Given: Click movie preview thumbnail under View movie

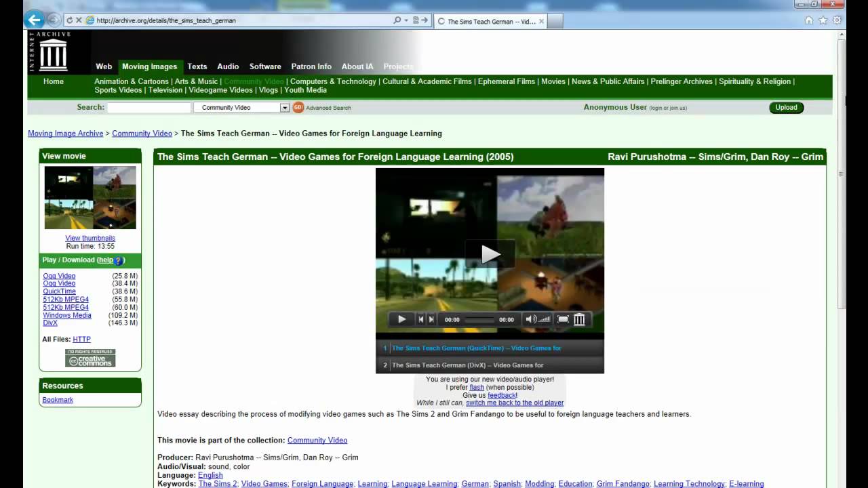Looking at the screenshot, I should coord(90,197).
